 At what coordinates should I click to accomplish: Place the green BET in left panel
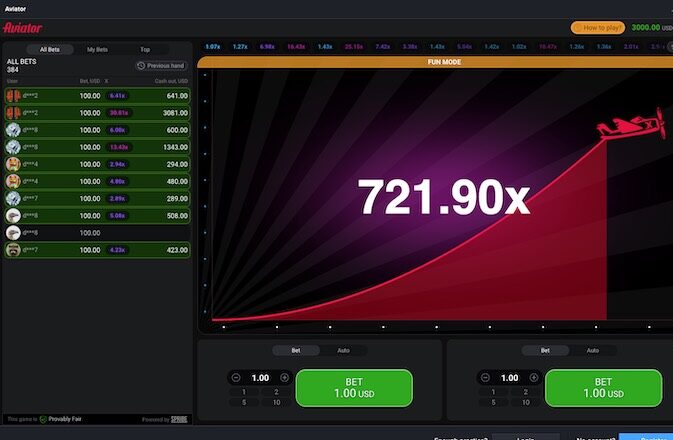(x=354, y=388)
